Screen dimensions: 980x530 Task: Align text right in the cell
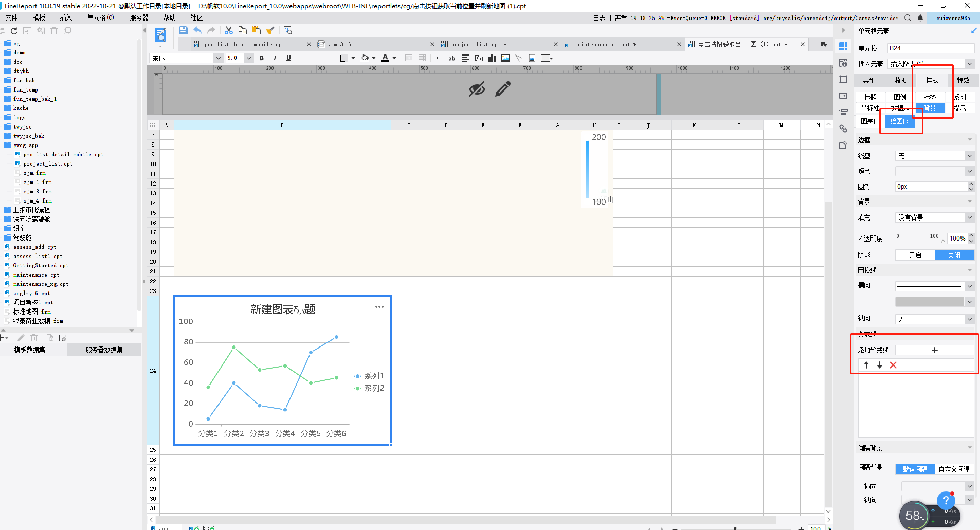coord(328,58)
